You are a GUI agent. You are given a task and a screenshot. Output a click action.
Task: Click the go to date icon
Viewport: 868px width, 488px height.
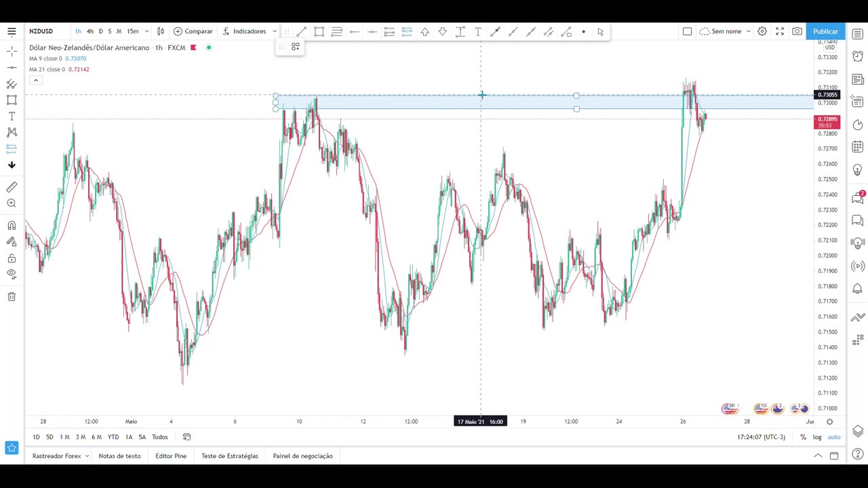point(186,437)
